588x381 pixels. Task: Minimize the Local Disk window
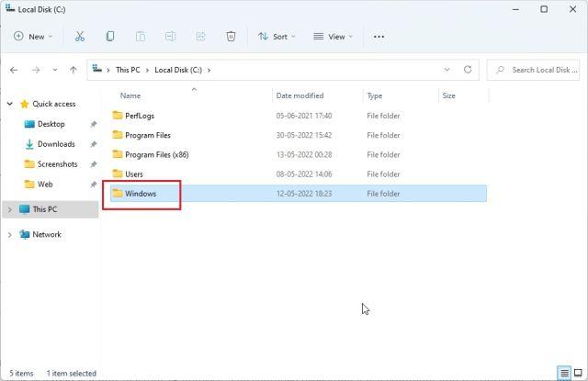pyautogui.click(x=515, y=9)
